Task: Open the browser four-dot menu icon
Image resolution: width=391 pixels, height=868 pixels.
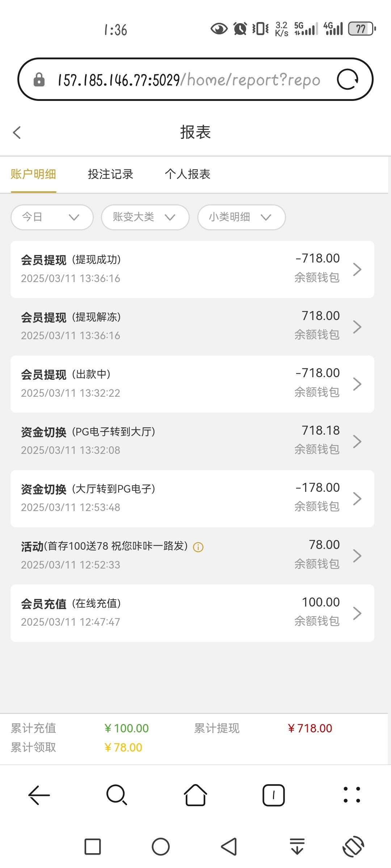Action: [352, 795]
